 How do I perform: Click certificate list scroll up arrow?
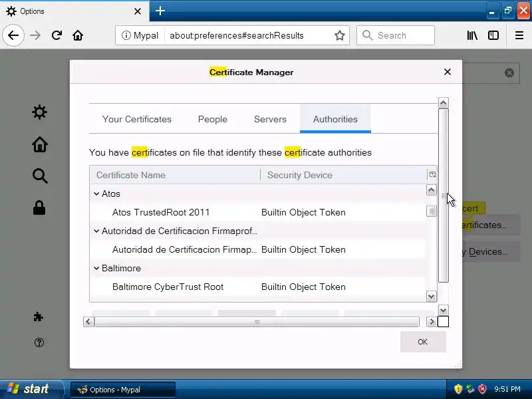(431, 190)
